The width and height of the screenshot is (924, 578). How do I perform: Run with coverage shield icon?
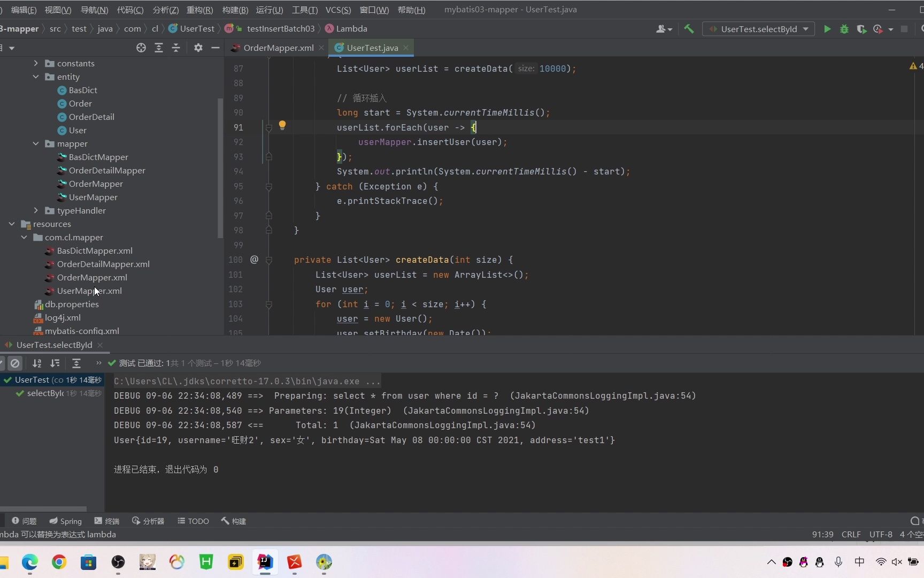(x=861, y=29)
